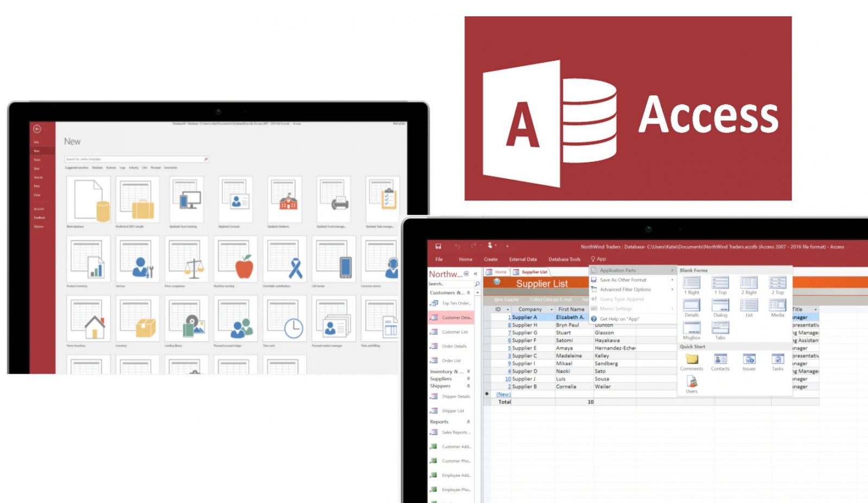Open the Event management template with printer
Image resolution: width=868 pixels, height=503 pixels.
334,199
